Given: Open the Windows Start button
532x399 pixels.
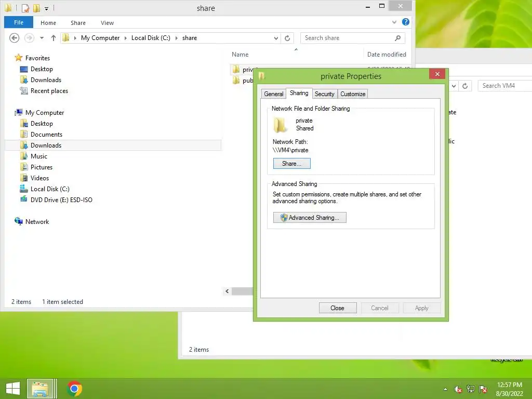Looking at the screenshot, I should click(13, 389).
